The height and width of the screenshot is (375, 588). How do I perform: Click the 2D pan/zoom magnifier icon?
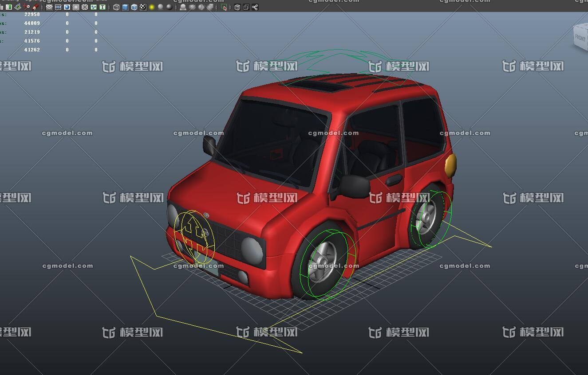point(27,7)
